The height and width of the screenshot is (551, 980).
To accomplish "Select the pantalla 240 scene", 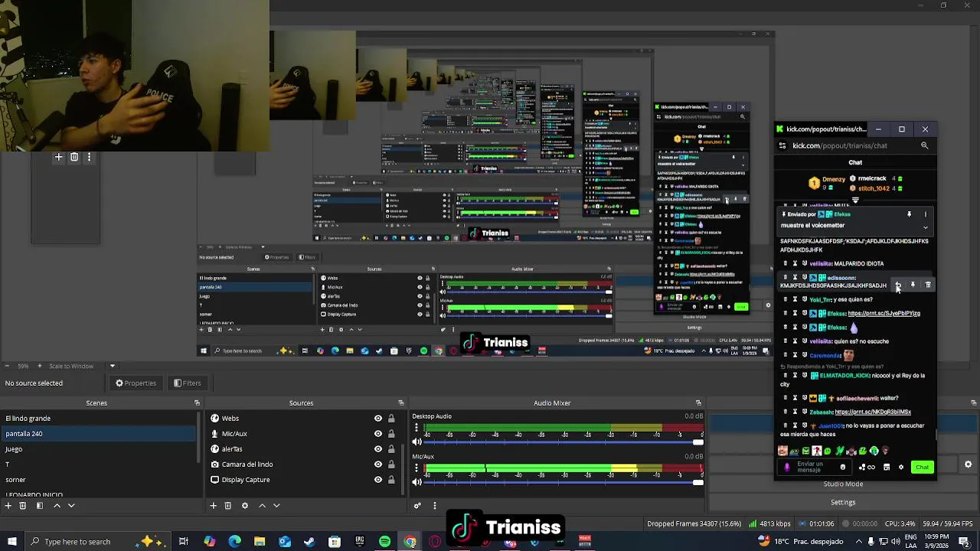I will pos(99,434).
